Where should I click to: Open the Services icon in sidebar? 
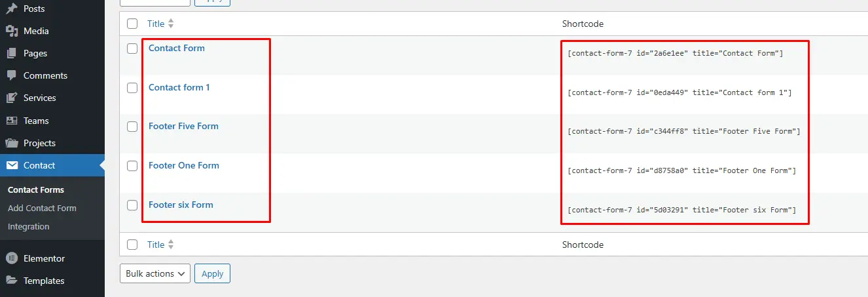11,98
